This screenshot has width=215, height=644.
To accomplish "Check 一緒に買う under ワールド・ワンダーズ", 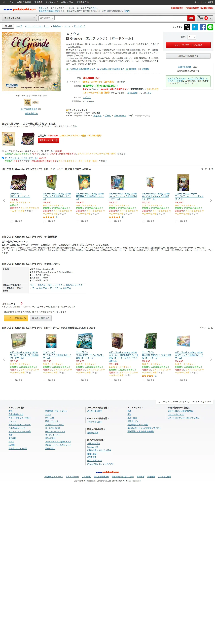I will coord(11,380).
